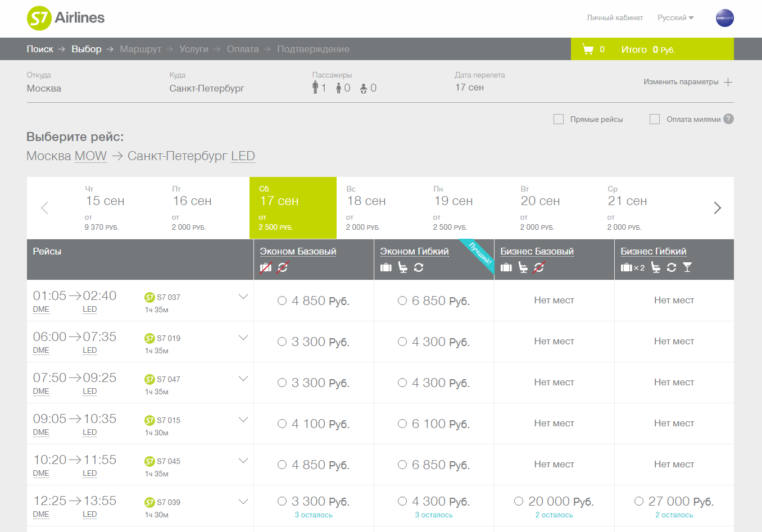Screen dimensions: 762x532
Task: Enable the Прямые рейсы checkbox
Action: pyautogui.click(x=559, y=119)
